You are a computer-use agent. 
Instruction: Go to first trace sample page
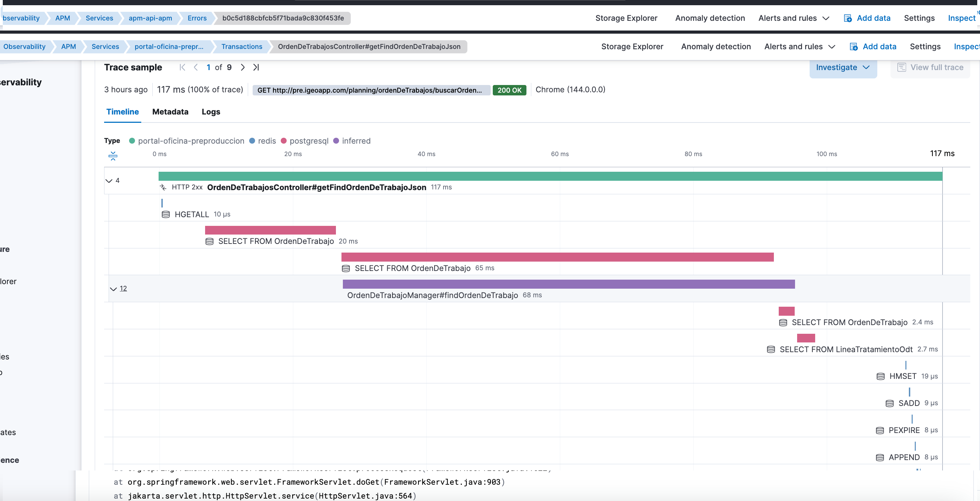point(182,67)
